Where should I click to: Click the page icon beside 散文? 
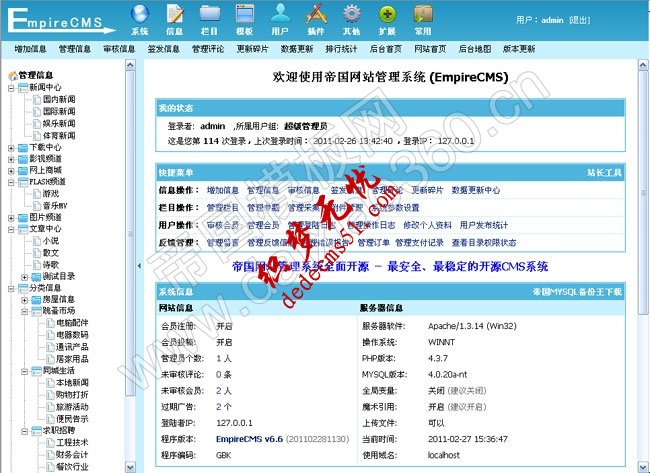tap(37, 252)
